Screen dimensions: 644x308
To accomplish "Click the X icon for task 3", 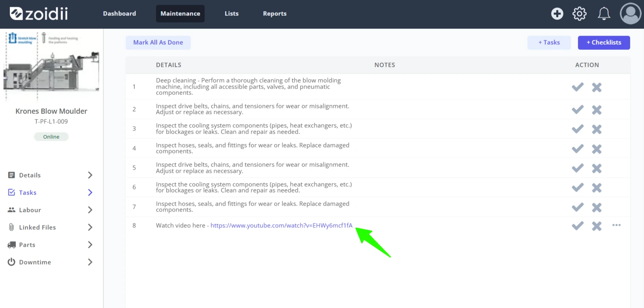I will [597, 129].
